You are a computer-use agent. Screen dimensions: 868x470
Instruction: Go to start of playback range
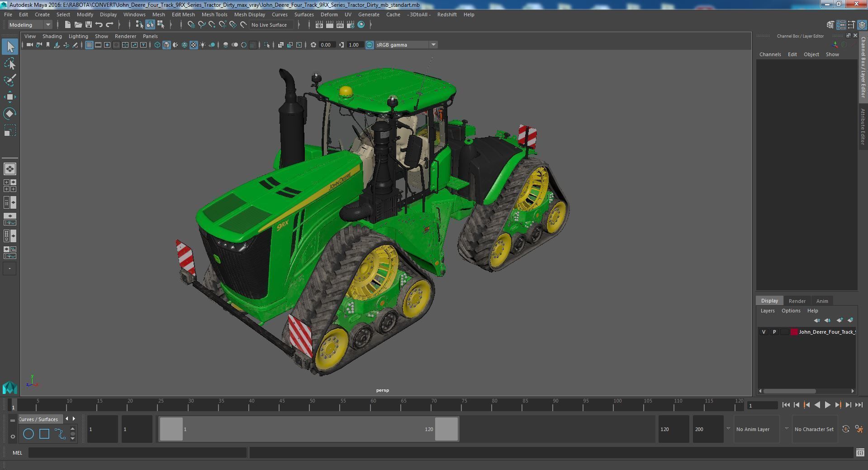tap(786, 405)
